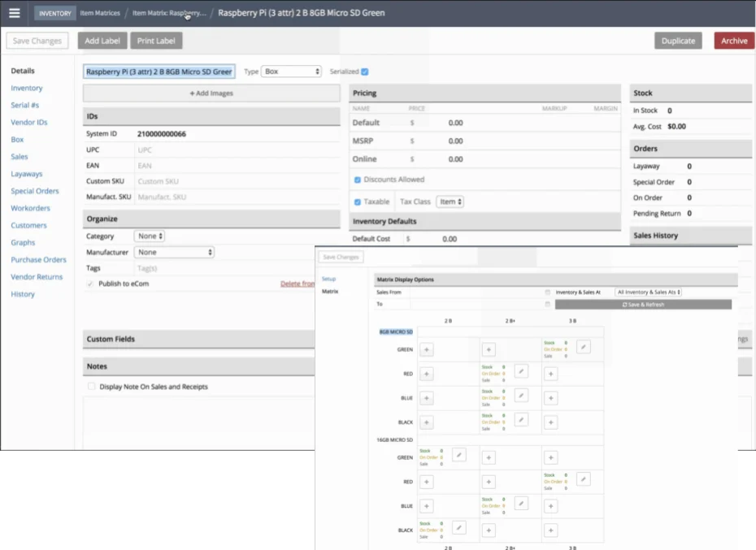This screenshot has height=550, width=756.
Task: Edit 8GB Micro SD Blue 2 B+ item
Action: click(x=521, y=396)
